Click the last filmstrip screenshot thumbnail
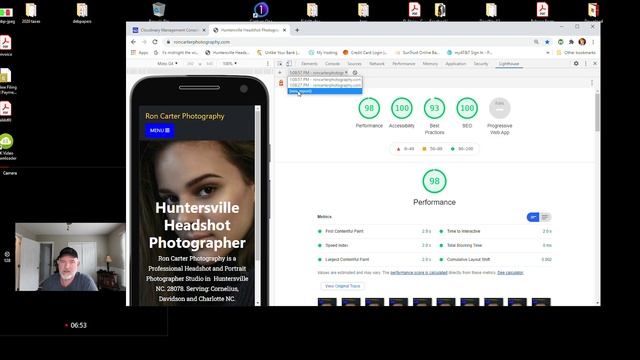 (541, 302)
